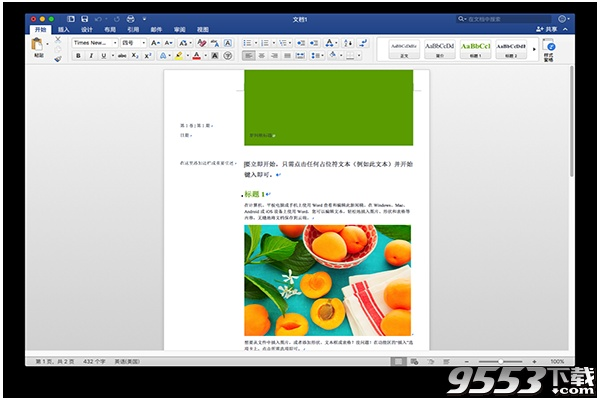The image size is (600, 400).
Task: Expand the styles gallery arrow
Action: coord(533,48)
